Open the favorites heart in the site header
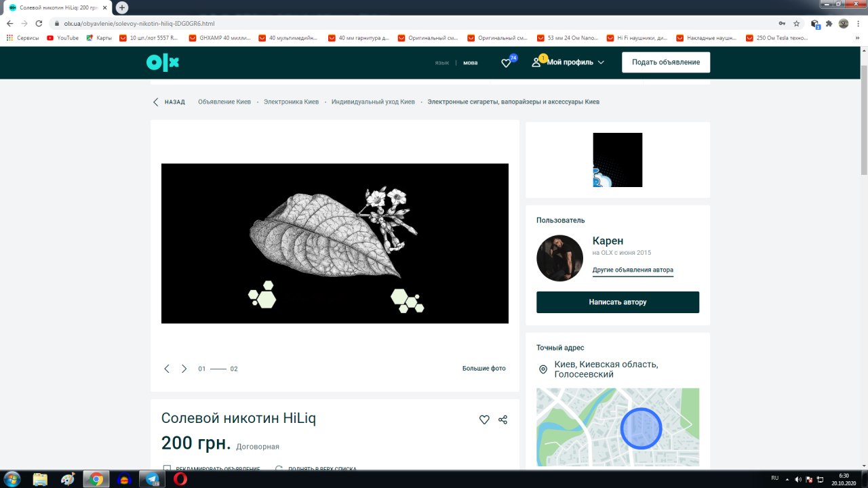 (506, 62)
